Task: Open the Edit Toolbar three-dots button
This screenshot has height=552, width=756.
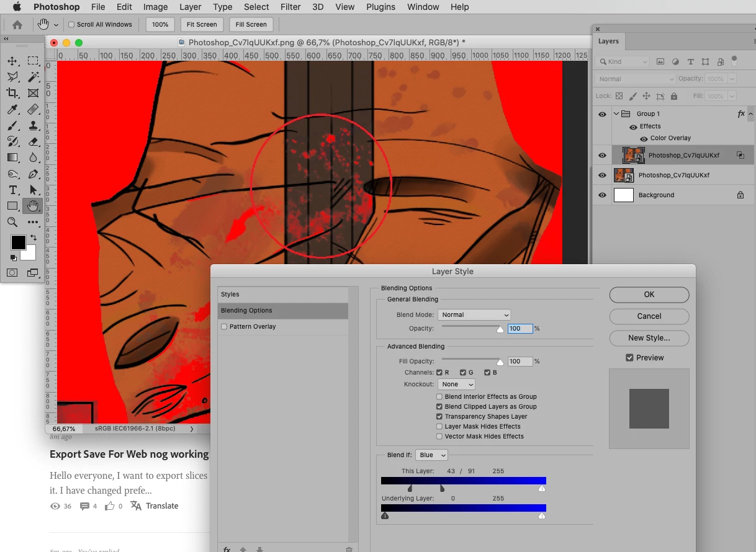Action: tap(33, 222)
